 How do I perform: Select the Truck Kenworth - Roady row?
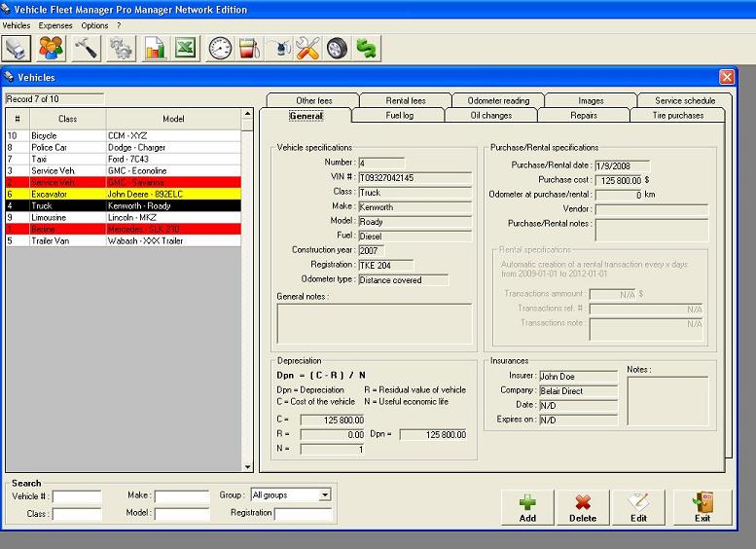point(124,205)
